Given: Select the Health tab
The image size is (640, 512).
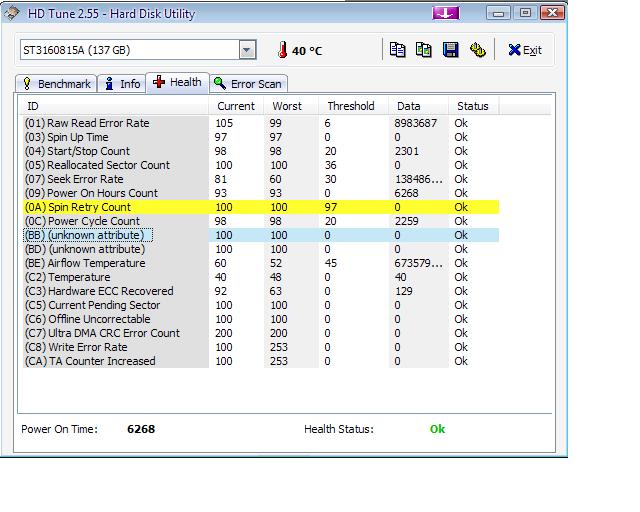Looking at the screenshot, I should point(177,82).
